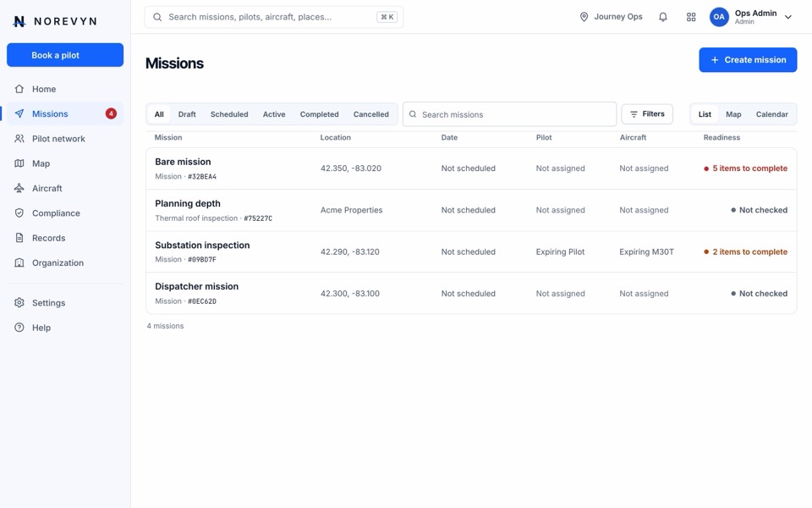
Task: Focus the Search missions field
Action: 509,114
